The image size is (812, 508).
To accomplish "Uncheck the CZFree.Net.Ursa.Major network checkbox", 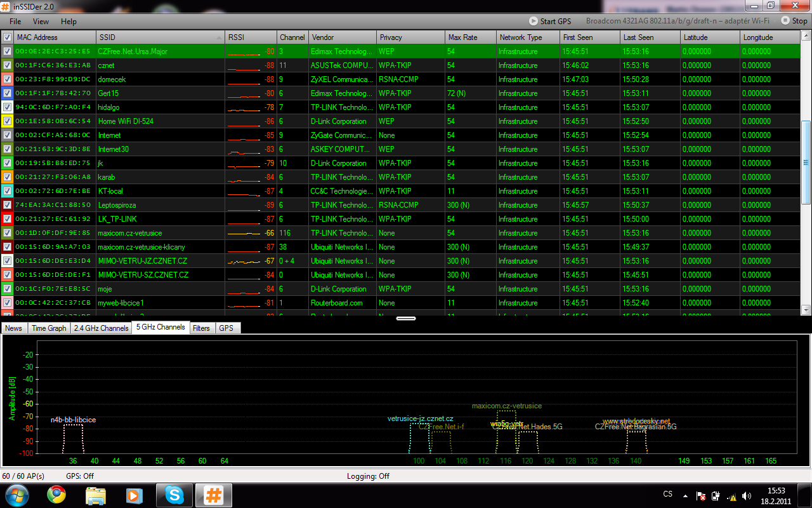I will pos(7,51).
